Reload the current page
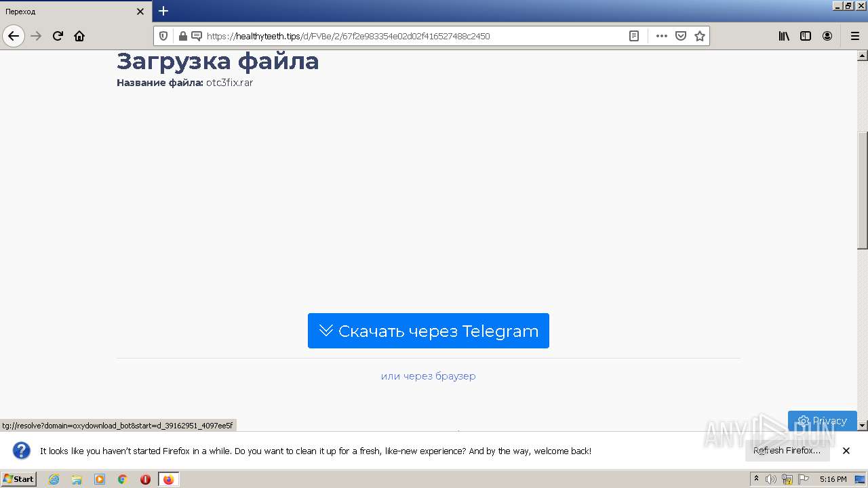Image resolution: width=868 pixels, height=488 pixels. (x=58, y=36)
